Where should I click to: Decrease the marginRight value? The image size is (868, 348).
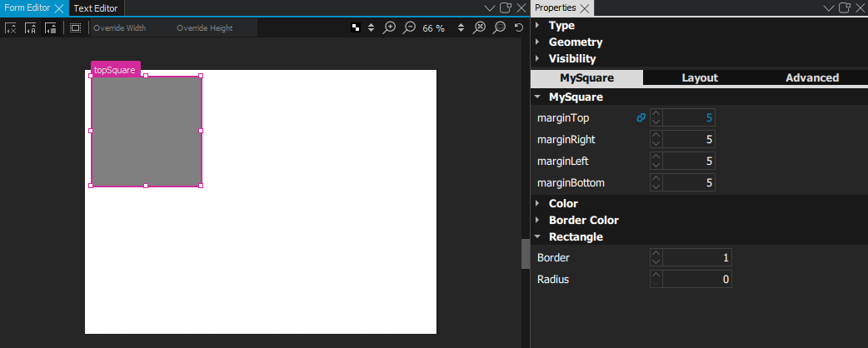point(656,143)
